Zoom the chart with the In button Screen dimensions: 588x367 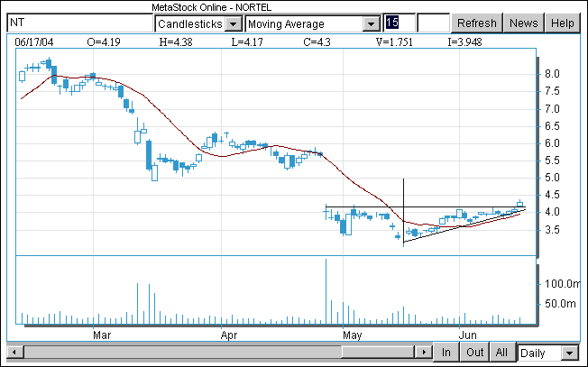446,353
